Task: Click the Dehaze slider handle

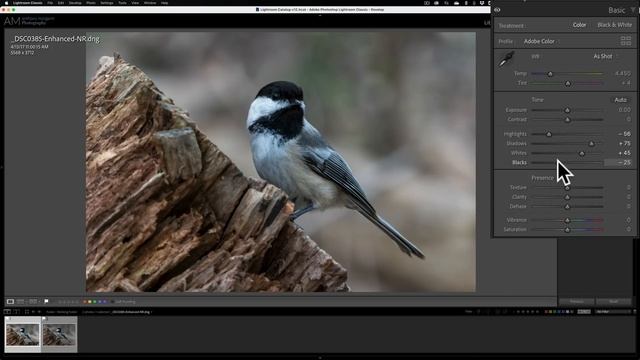Action: coord(567,207)
